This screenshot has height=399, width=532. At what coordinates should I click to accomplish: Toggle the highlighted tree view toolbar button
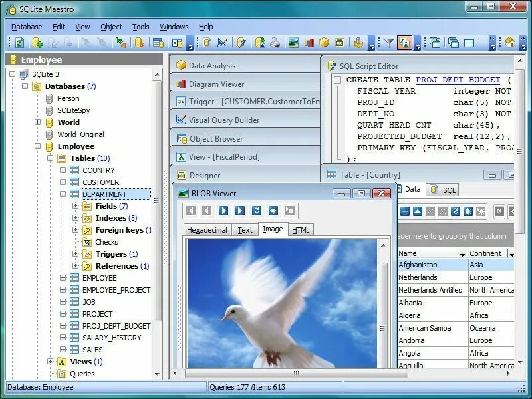[x=404, y=43]
